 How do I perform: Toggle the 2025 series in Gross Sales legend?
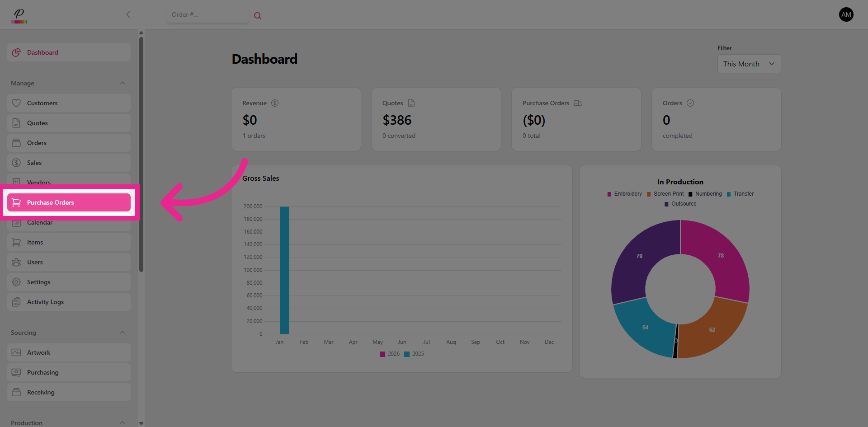click(x=414, y=354)
